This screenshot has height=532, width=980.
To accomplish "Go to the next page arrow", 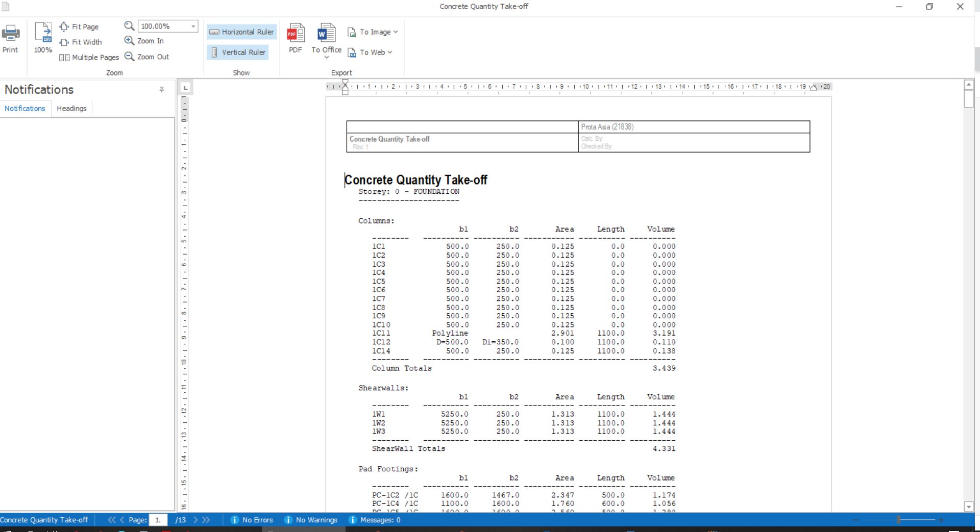I will click(x=195, y=520).
